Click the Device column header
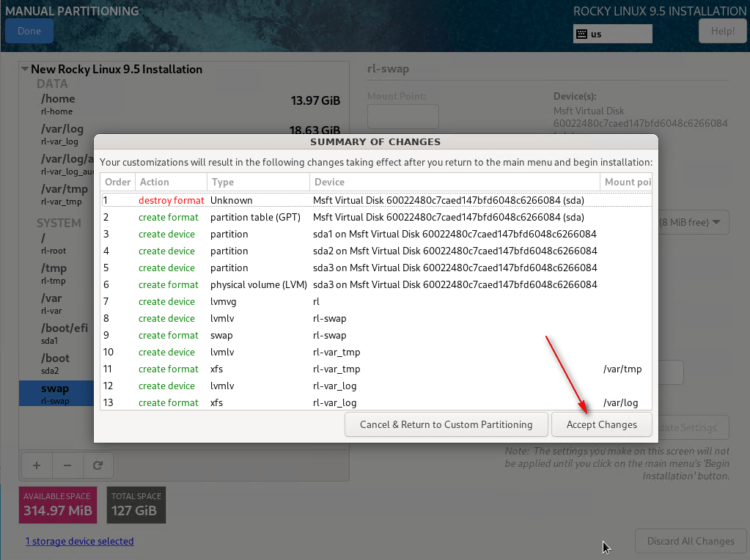Image resolution: width=750 pixels, height=560 pixels. (453, 182)
